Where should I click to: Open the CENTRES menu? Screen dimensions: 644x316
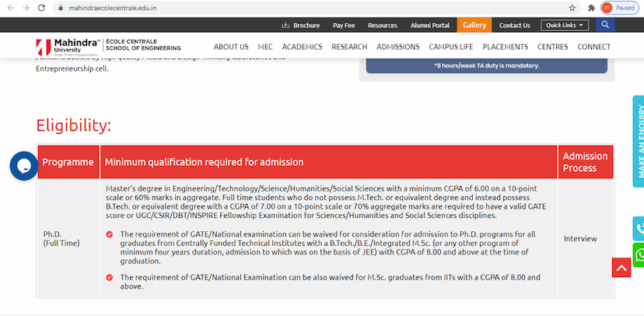point(552,47)
